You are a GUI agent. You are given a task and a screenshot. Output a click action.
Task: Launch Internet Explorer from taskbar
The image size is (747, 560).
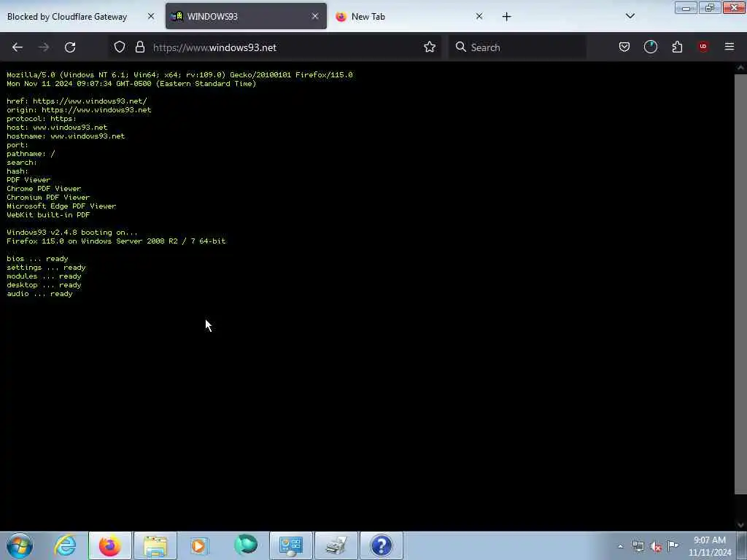65,545
